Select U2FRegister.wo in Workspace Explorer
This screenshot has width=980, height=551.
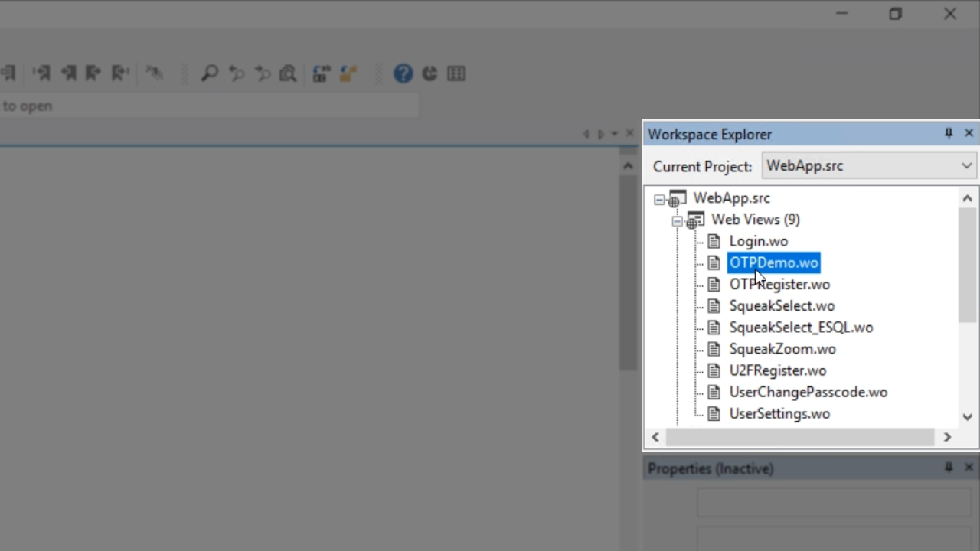pyautogui.click(x=777, y=370)
